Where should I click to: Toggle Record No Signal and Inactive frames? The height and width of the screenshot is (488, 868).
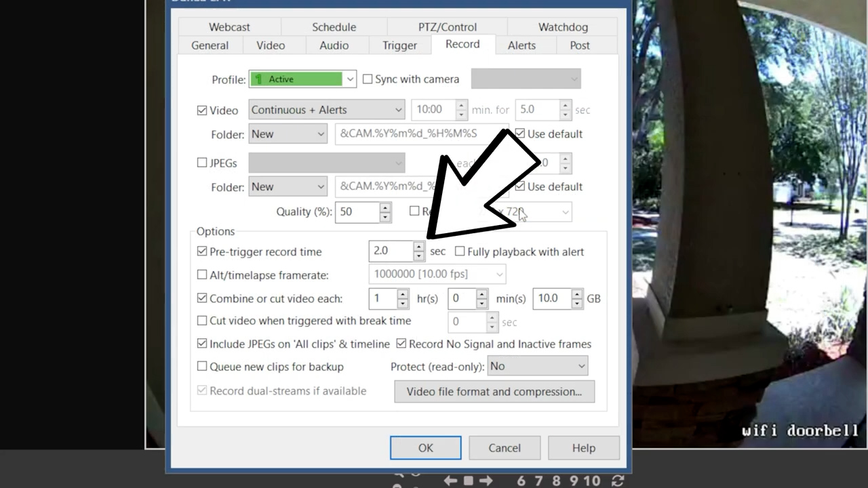(401, 344)
